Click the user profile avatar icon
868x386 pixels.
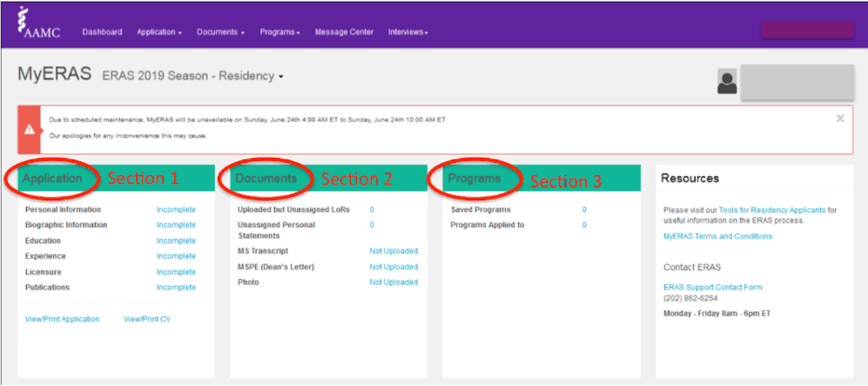click(727, 81)
